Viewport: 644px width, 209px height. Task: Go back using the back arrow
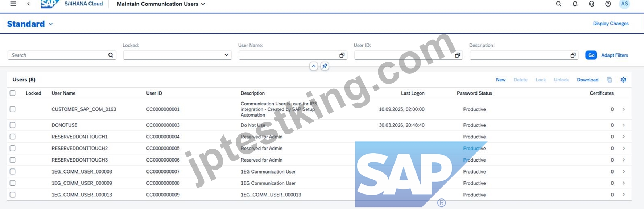pyautogui.click(x=28, y=4)
